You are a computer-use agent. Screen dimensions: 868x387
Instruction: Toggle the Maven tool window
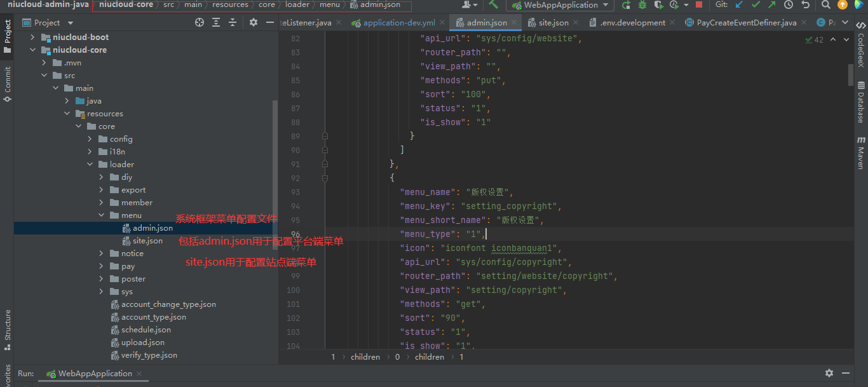pyautogui.click(x=861, y=153)
